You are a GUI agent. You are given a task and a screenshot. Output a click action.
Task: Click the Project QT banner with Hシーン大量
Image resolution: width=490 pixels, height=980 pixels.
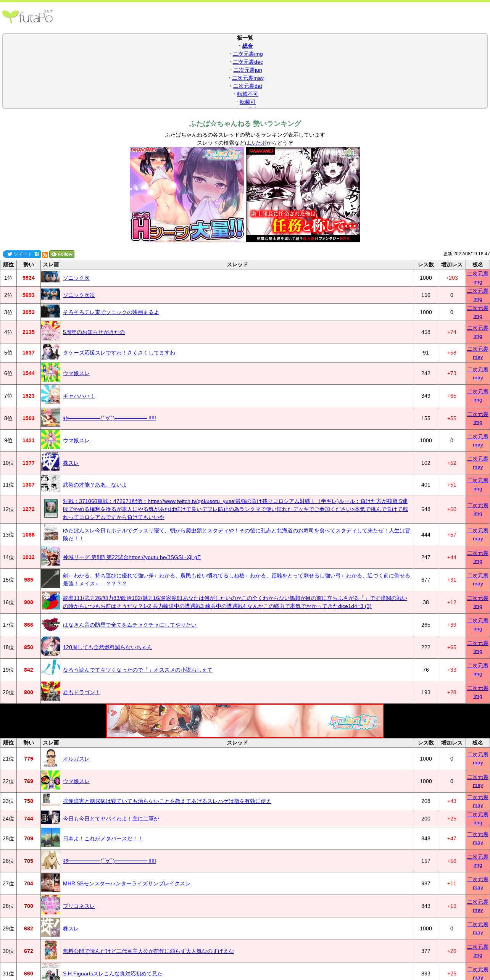[187, 195]
